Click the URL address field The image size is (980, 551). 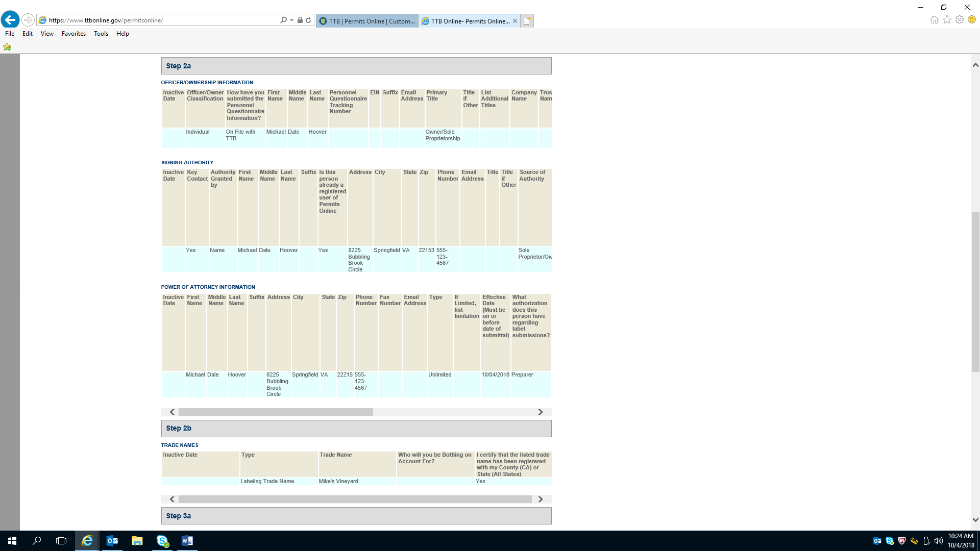[x=153, y=20]
